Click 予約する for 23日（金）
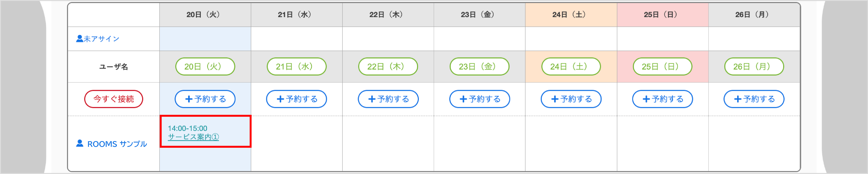Image resolution: width=868 pixels, height=174 pixels. tap(479, 99)
